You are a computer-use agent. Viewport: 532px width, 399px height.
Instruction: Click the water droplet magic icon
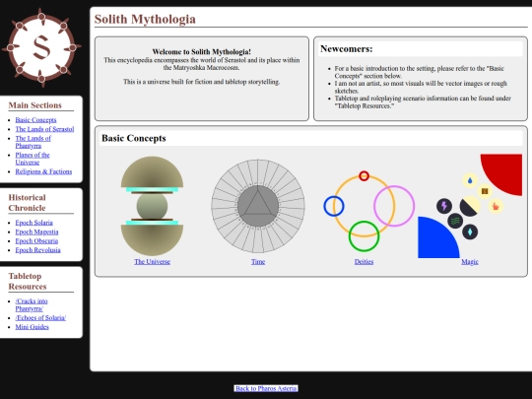coord(470,180)
